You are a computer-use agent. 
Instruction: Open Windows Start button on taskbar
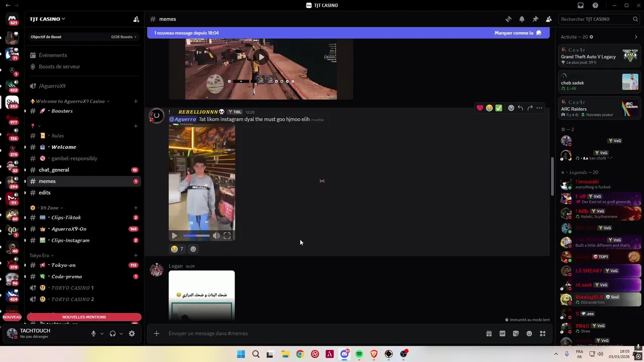241,354
